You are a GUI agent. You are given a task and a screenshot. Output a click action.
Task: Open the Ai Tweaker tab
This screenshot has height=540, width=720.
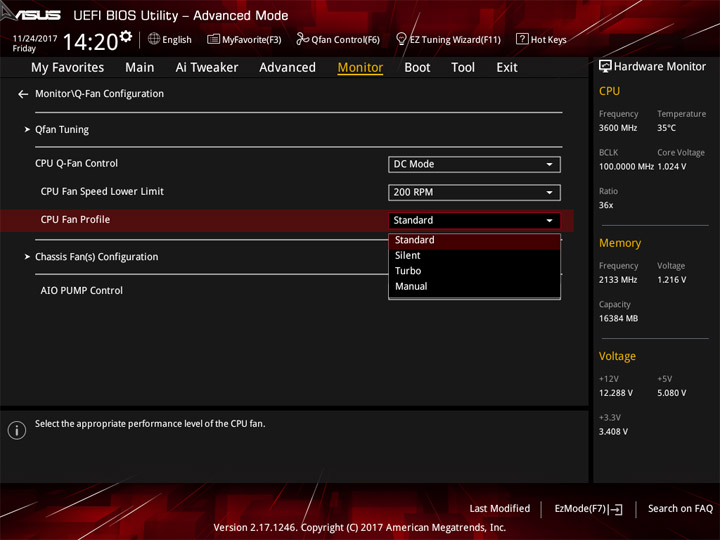tap(207, 68)
